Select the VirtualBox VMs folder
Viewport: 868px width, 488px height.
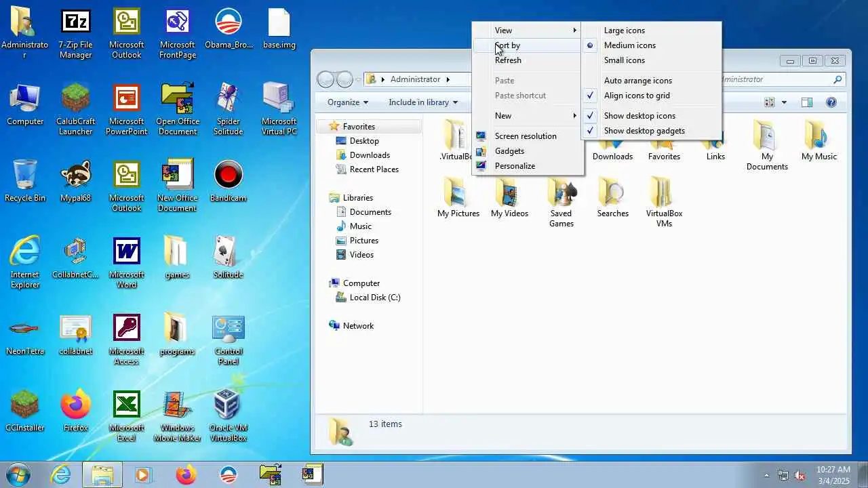click(x=664, y=202)
